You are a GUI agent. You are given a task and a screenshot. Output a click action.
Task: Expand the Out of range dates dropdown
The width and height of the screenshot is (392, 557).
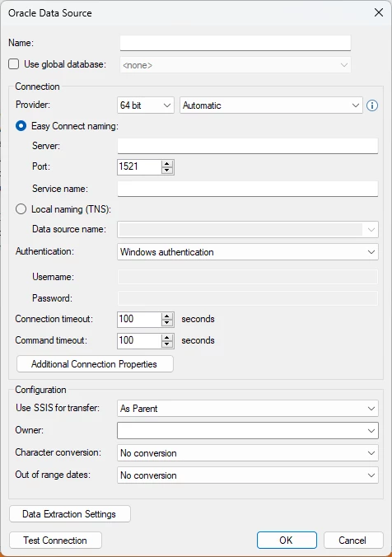tap(248, 475)
